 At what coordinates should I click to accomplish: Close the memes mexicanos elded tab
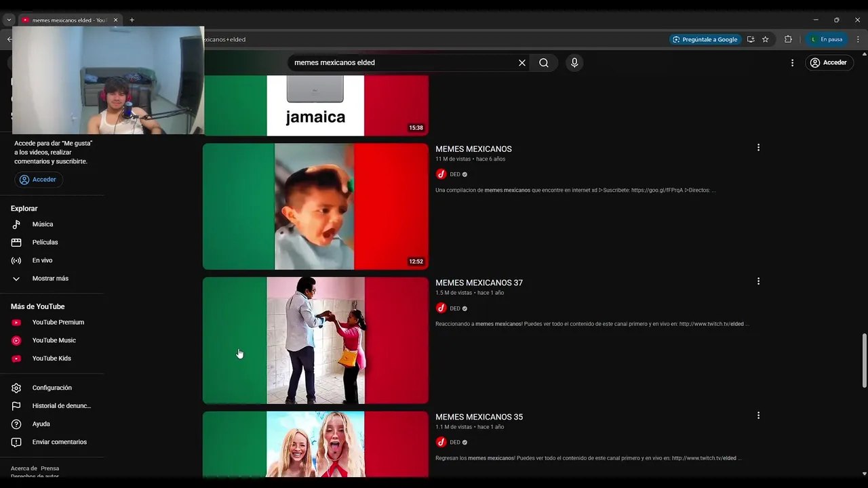pos(115,20)
